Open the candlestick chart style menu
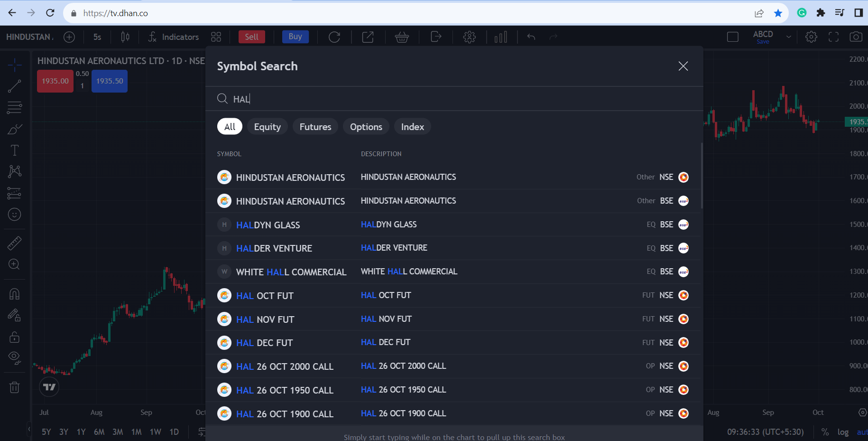Screen dimensions: 868x441 [125, 37]
